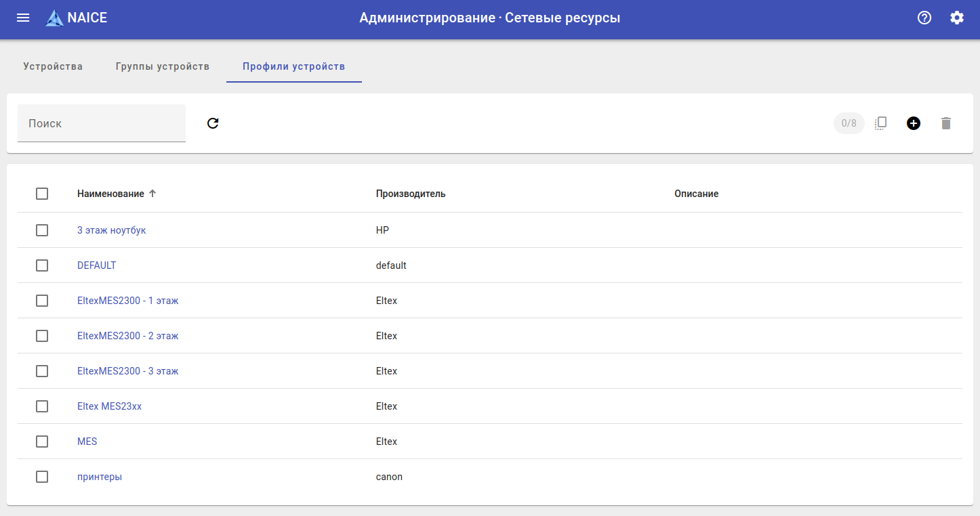Add a new device profile
The height and width of the screenshot is (516, 980).
[x=914, y=123]
